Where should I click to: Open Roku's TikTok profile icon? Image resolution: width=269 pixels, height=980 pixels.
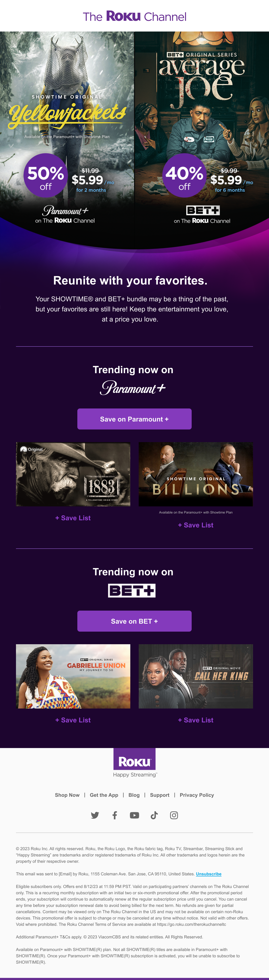tap(154, 815)
